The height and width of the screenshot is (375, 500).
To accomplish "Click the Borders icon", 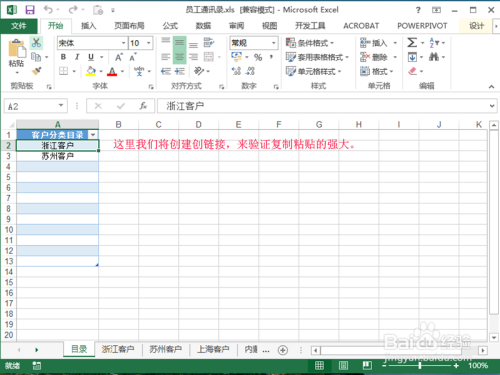I will coord(63,71).
